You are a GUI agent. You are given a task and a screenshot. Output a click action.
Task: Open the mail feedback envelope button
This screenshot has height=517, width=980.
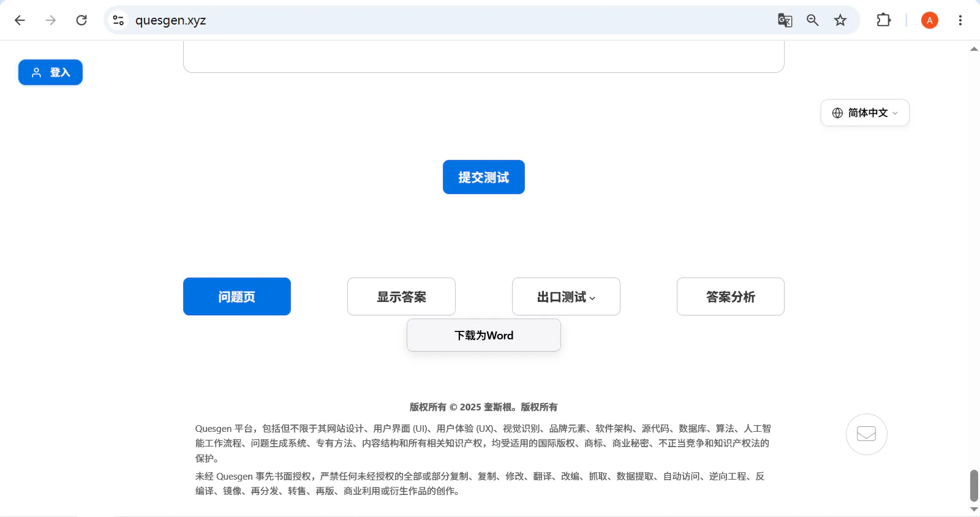click(866, 434)
